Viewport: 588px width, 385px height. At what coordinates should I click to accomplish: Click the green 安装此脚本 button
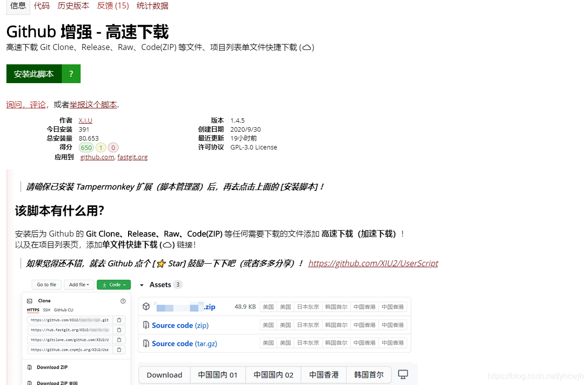(34, 74)
